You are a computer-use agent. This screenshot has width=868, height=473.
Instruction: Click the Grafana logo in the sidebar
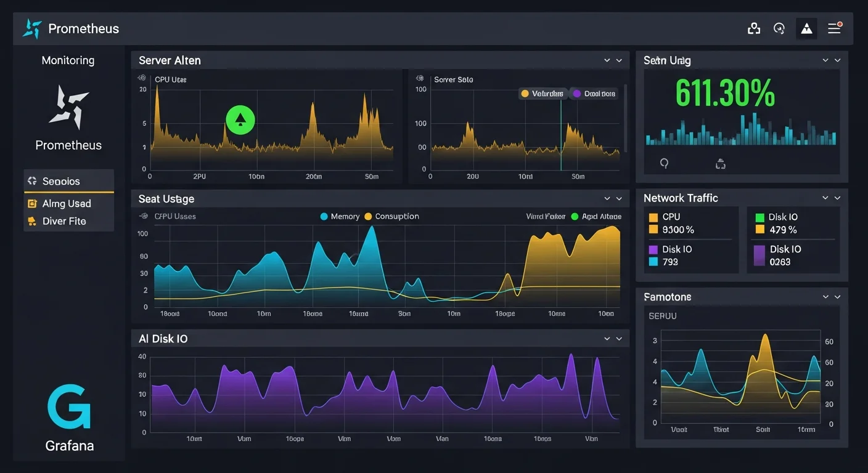tap(68, 406)
